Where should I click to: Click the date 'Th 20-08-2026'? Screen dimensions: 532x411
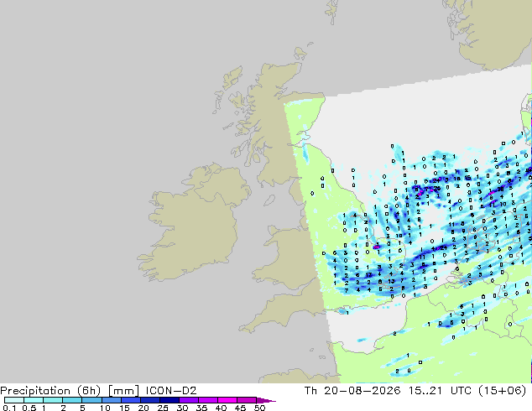point(352,390)
